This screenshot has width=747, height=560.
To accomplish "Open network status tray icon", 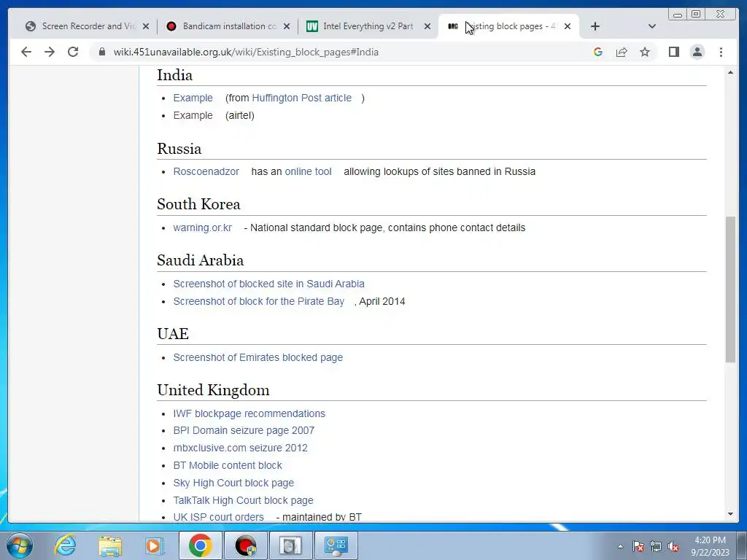I will 656,546.
